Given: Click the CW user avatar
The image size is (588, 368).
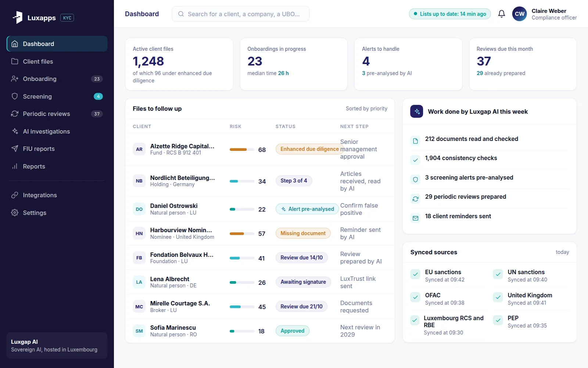Looking at the screenshot, I should tap(519, 14).
